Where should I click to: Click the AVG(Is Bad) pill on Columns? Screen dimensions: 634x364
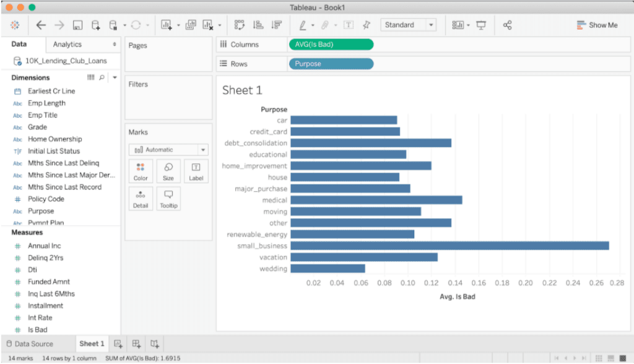[x=331, y=45]
